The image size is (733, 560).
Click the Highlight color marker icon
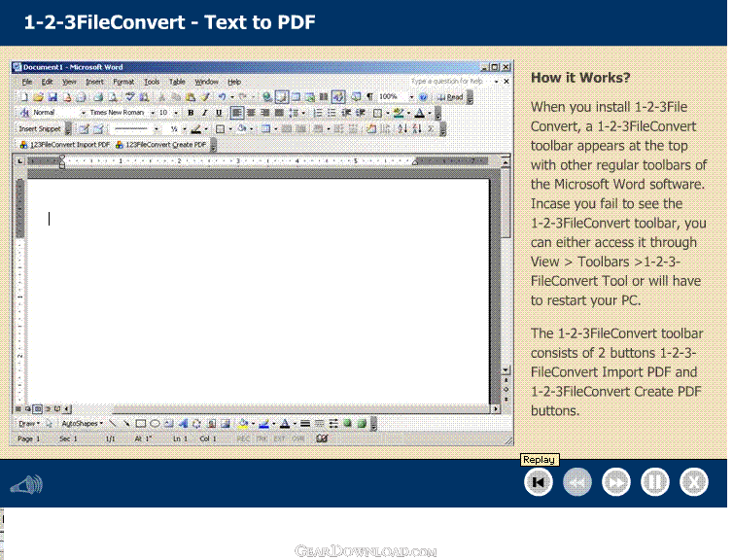click(x=399, y=113)
